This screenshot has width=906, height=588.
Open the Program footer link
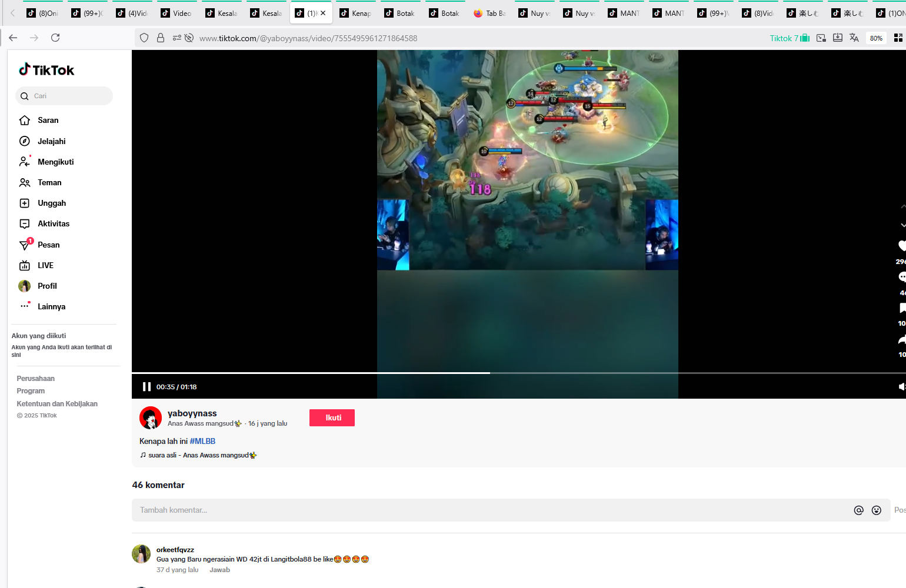(31, 391)
